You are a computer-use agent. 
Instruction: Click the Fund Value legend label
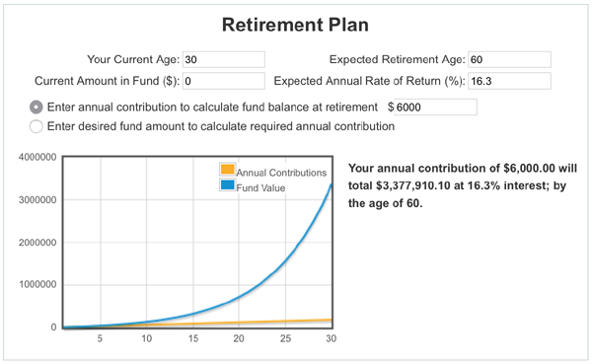pos(260,188)
